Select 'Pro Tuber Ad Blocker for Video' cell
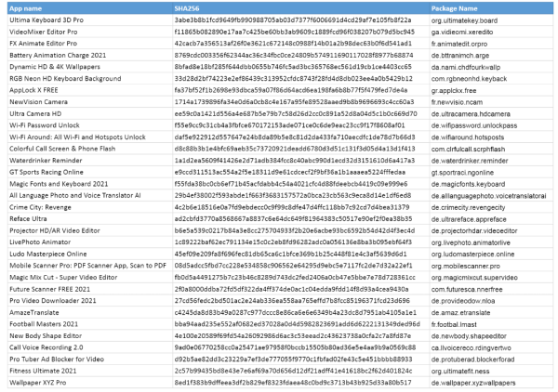558x392 pixels. (x=89, y=359)
